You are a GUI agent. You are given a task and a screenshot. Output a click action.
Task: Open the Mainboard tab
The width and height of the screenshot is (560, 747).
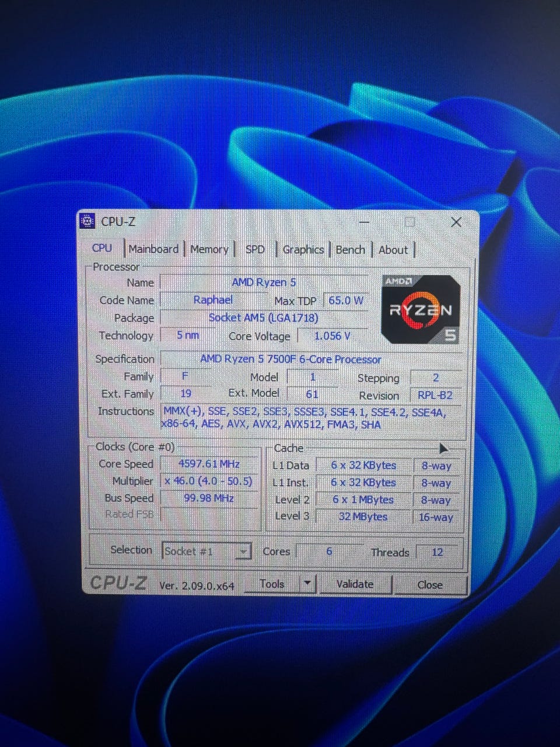tap(153, 249)
